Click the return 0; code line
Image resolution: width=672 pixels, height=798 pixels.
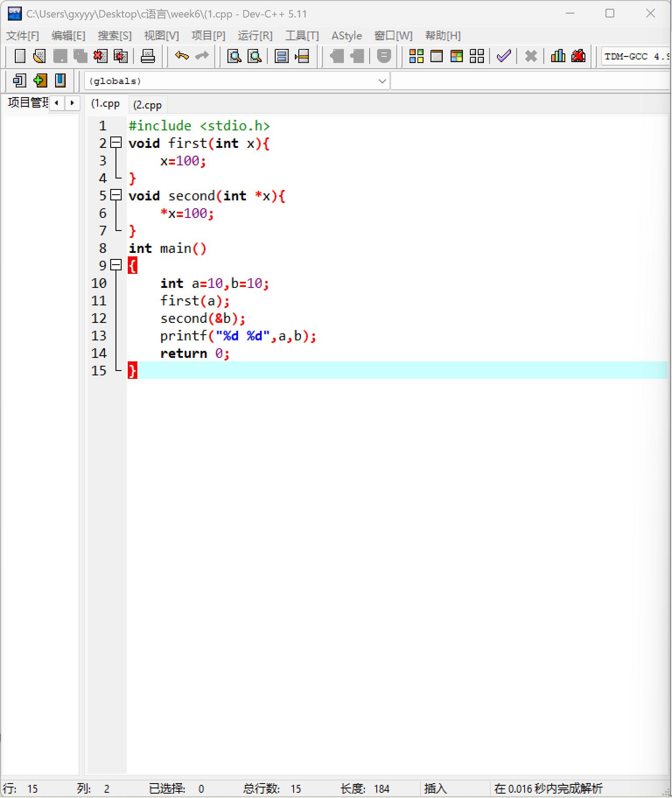[x=195, y=353]
